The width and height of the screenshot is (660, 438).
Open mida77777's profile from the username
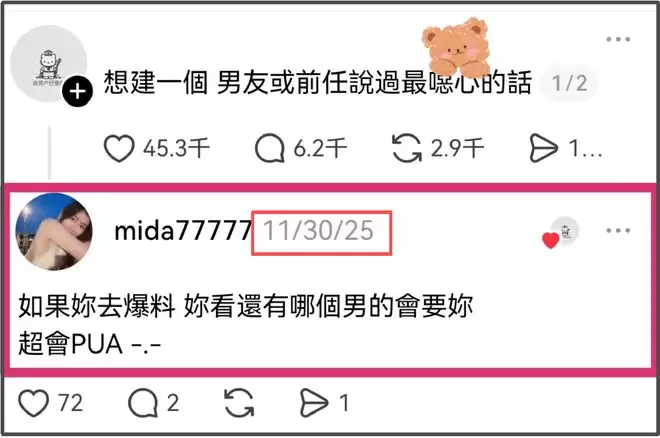[x=183, y=231]
